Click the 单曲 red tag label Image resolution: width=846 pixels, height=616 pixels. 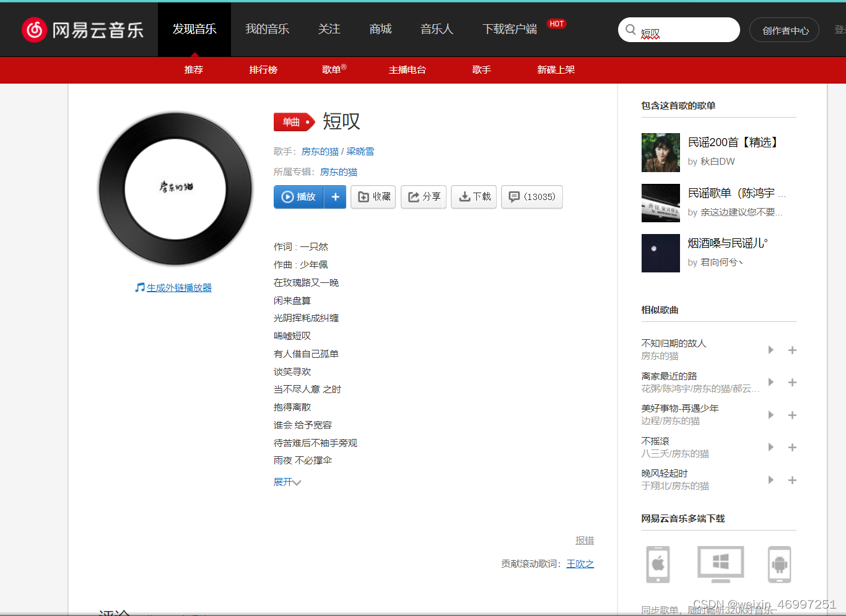pos(294,122)
